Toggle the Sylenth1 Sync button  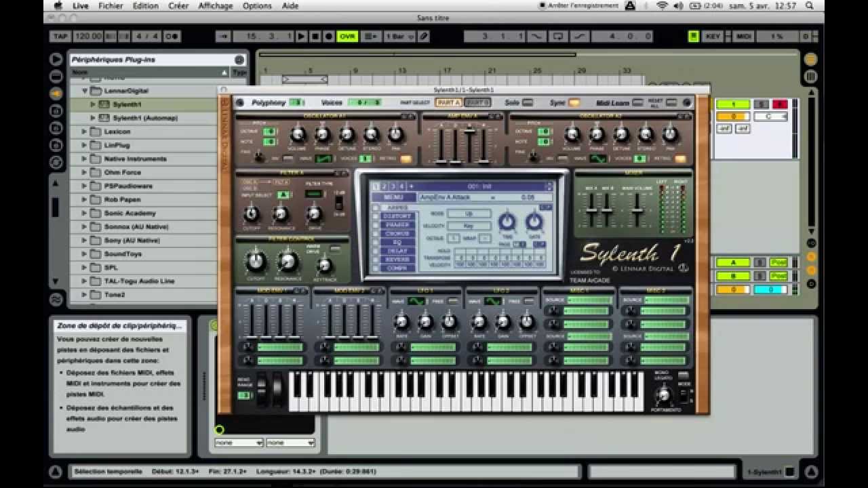point(574,103)
